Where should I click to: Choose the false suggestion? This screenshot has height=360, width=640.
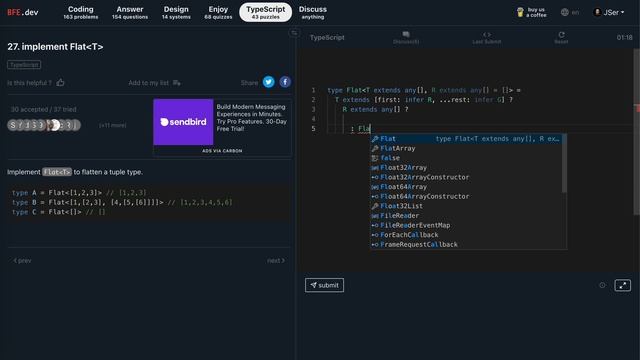[466, 158]
